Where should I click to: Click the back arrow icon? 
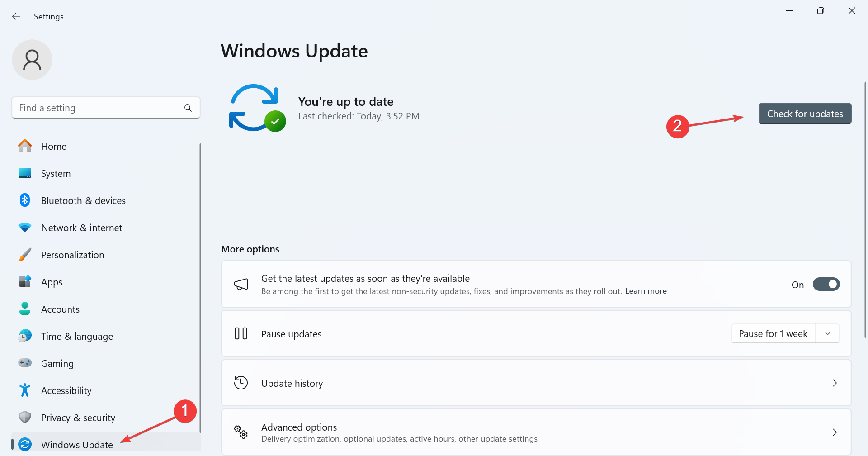(x=16, y=16)
